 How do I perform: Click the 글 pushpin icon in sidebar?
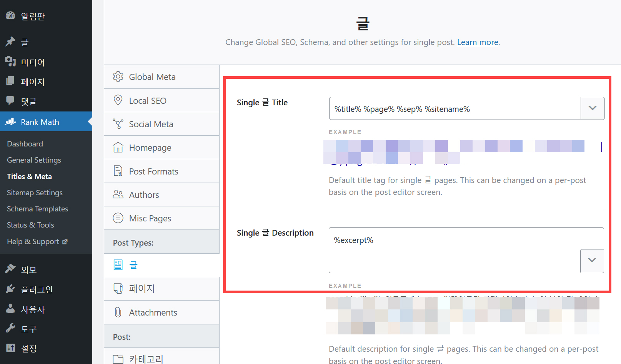click(x=10, y=42)
